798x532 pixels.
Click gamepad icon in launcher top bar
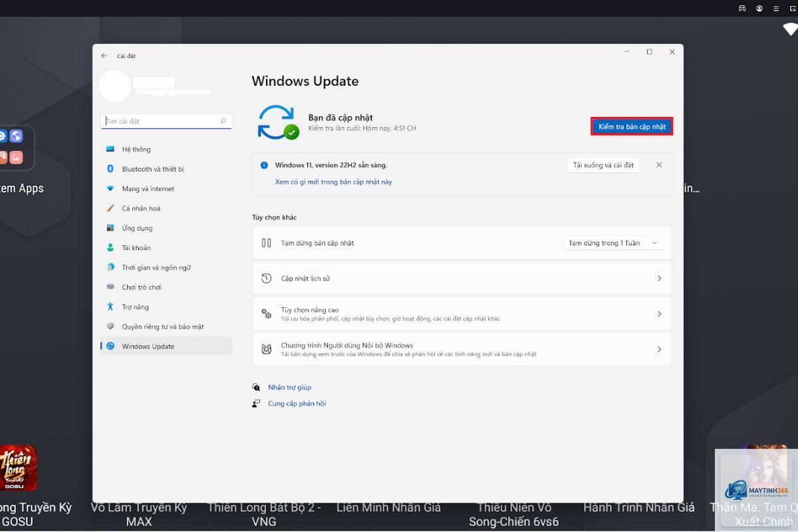pyautogui.click(x=742, y=9)
